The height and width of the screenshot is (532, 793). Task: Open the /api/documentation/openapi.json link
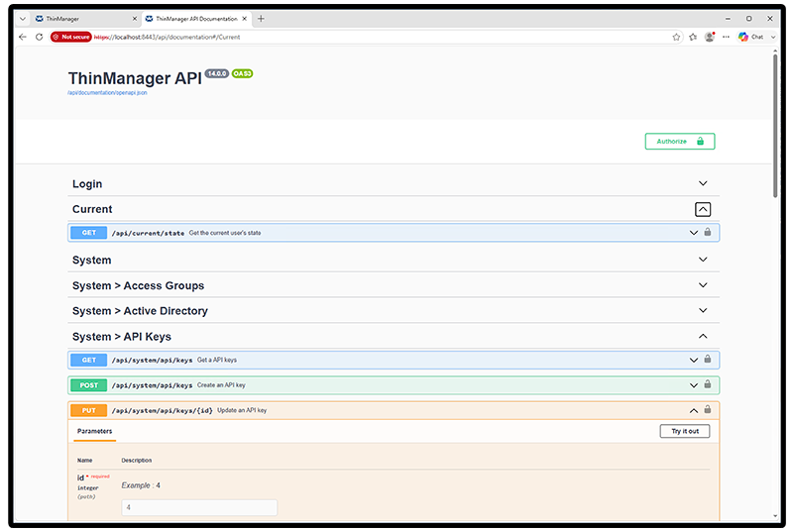[x=107, y=93]
